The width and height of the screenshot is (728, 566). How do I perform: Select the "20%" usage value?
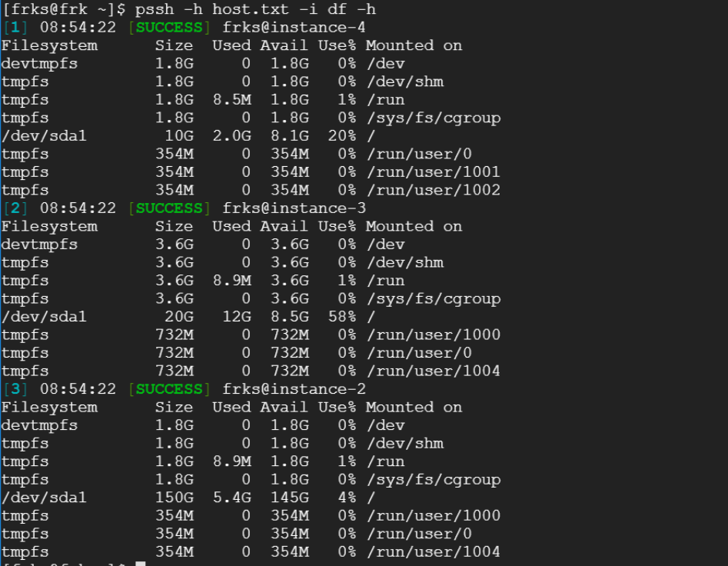point(342,136)
